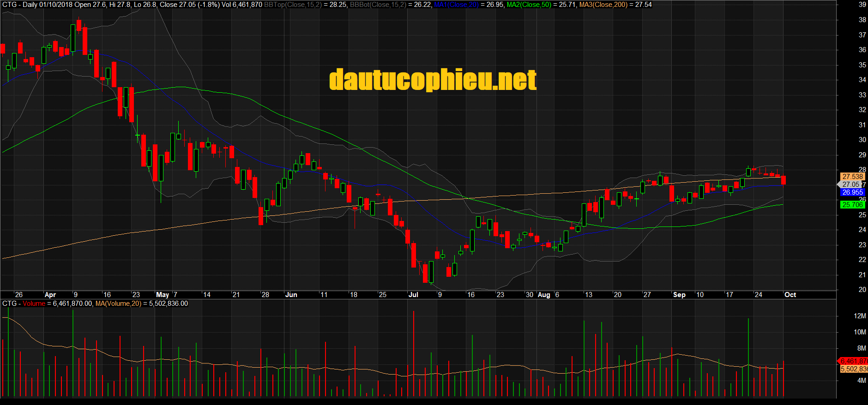Click the 31 price-axis label
The height and width of the screenshot is (405, 868).
pos(862,125)
